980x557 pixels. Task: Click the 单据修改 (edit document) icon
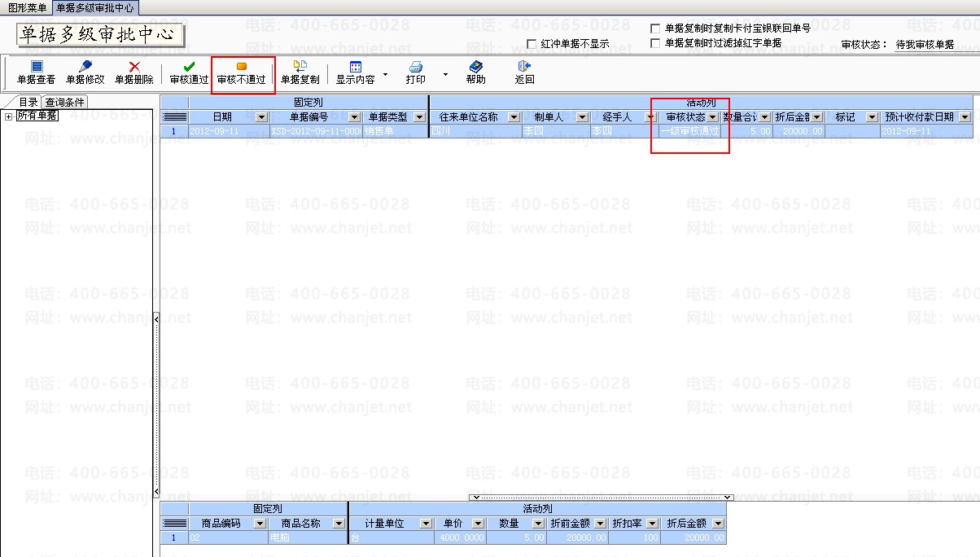(x=85, y=67)
